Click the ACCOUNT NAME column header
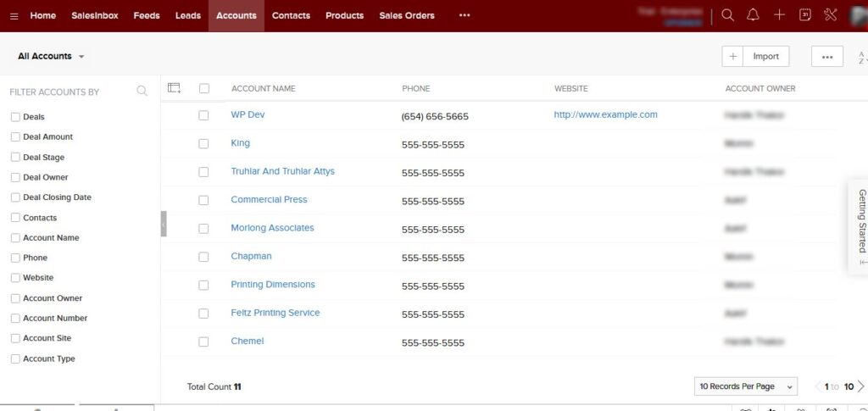Screen dimensions: 868x411 (264, 88)
